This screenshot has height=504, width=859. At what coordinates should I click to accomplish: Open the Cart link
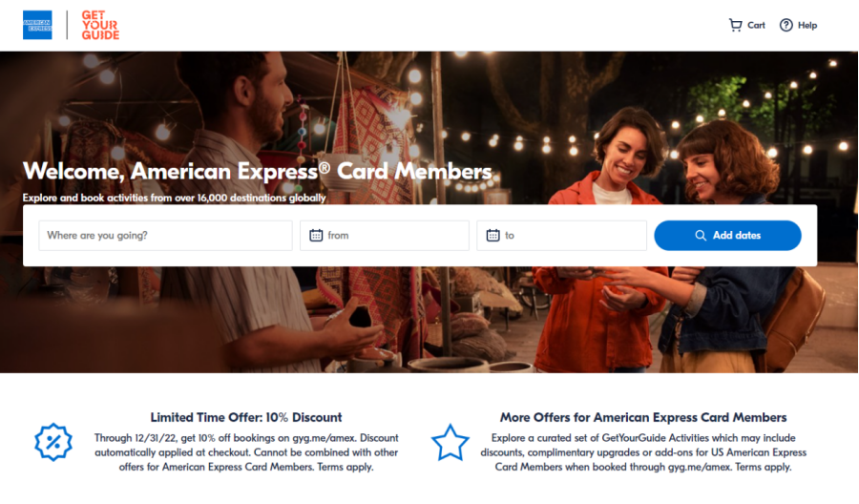tap(746, 25)
